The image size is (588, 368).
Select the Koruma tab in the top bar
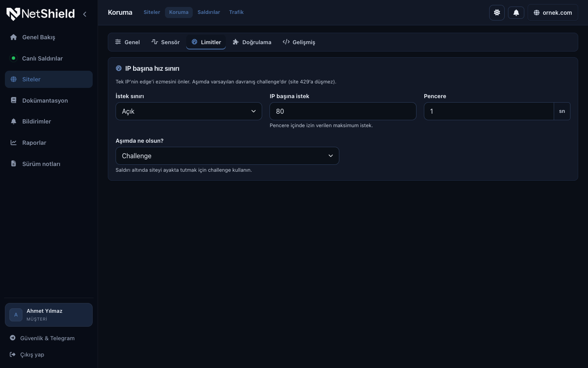[x=179, y=12]
